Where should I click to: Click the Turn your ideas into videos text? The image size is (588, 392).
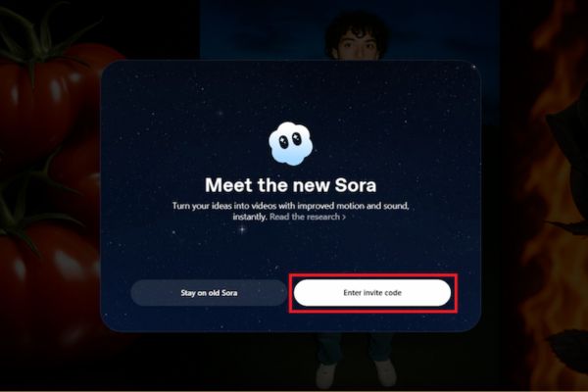click(291, 206)
